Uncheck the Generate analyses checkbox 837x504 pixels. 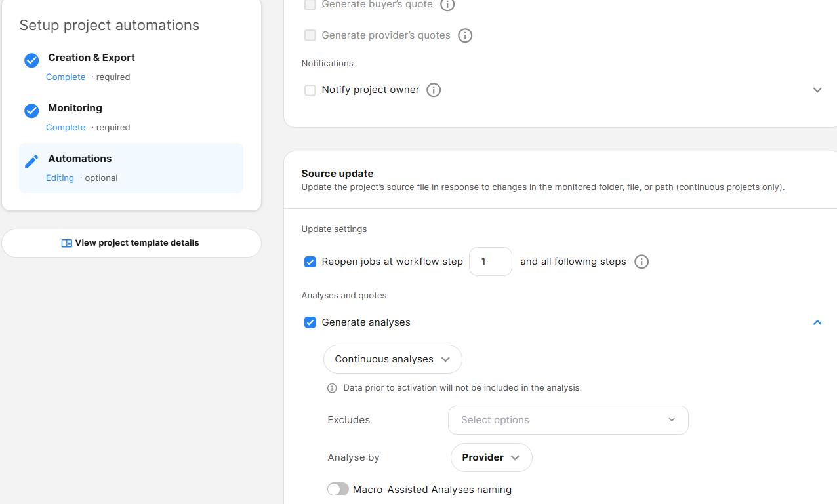tap(310, 322)
